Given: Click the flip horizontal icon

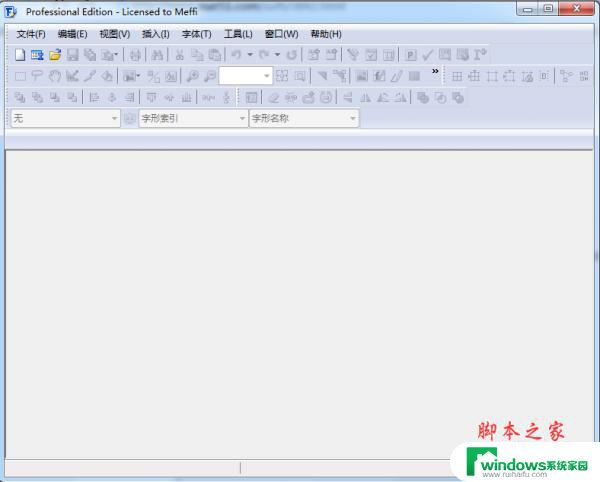Looking at the screenshot, I should (x=365, y=98).
